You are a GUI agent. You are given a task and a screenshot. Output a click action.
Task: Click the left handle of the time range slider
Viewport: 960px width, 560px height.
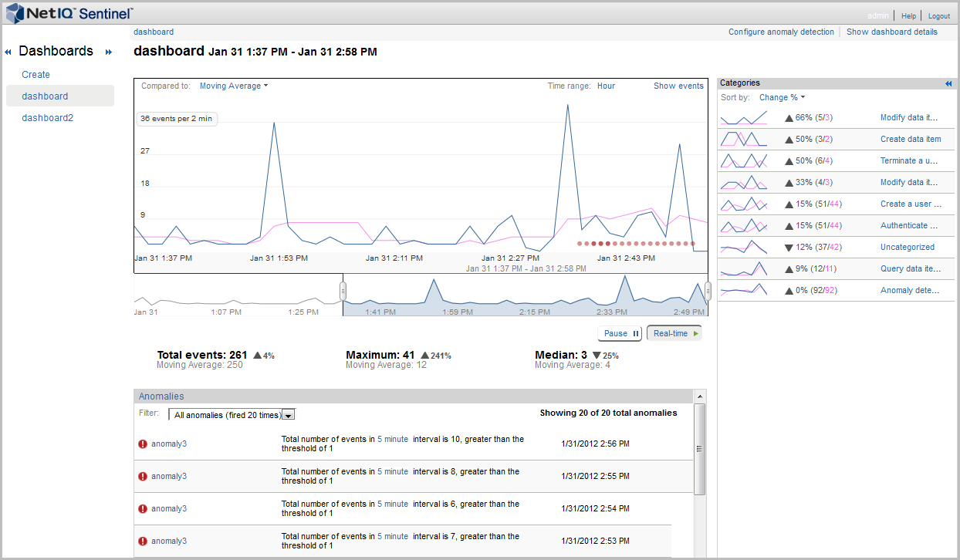[x=343, y=290]
